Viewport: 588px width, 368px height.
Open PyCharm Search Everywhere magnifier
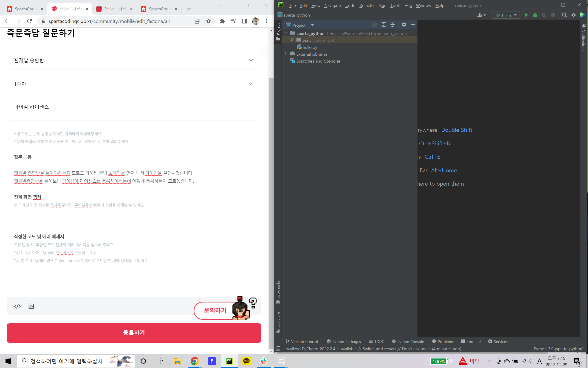(564, 15)
